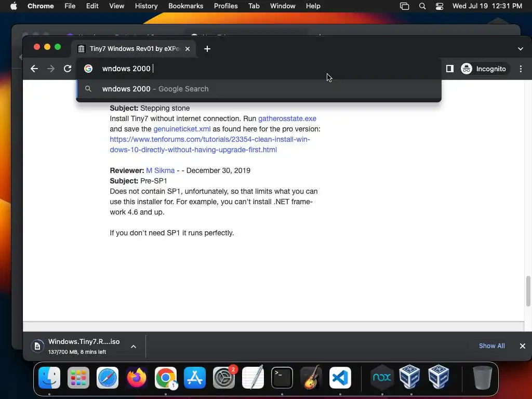
Task: Open the App Store from the Dock
Action: point(195,378)
